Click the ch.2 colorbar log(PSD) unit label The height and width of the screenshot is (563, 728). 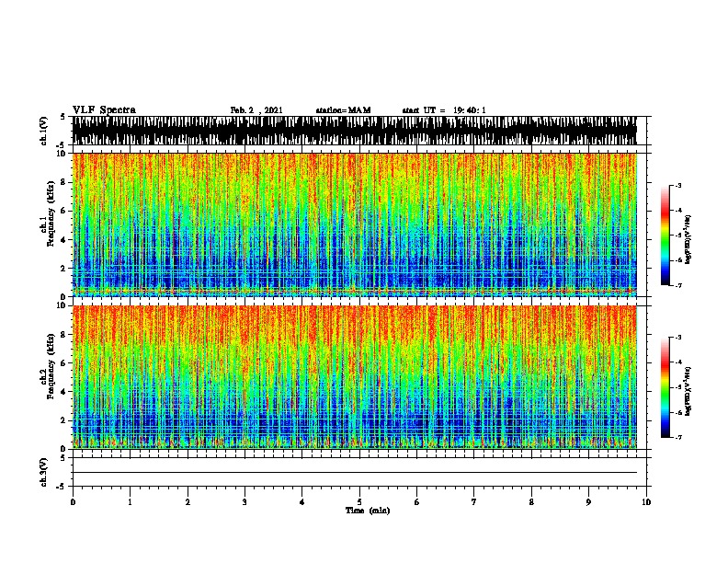[688, 391]
